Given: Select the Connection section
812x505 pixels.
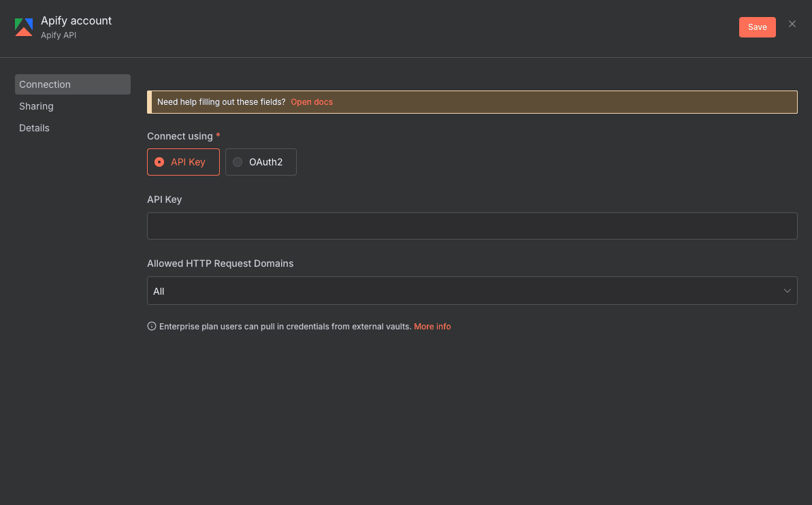Looking at the screenshot, I should (45, 84).
